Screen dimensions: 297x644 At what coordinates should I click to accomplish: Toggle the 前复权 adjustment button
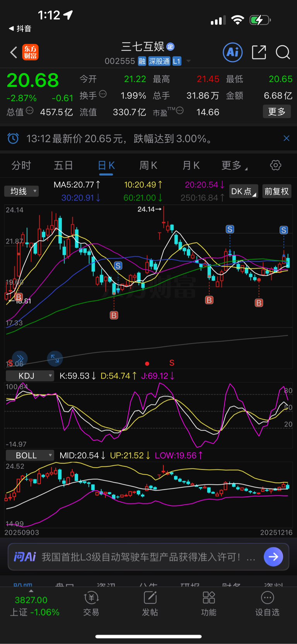tap(277, 191)
